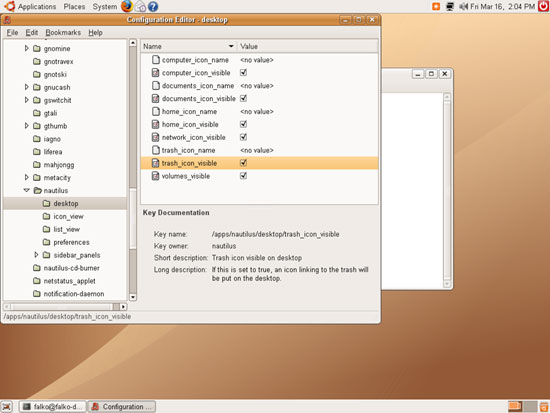Click the orange update notifier icon
The image size is (550, 413).
tap(436, 6)
